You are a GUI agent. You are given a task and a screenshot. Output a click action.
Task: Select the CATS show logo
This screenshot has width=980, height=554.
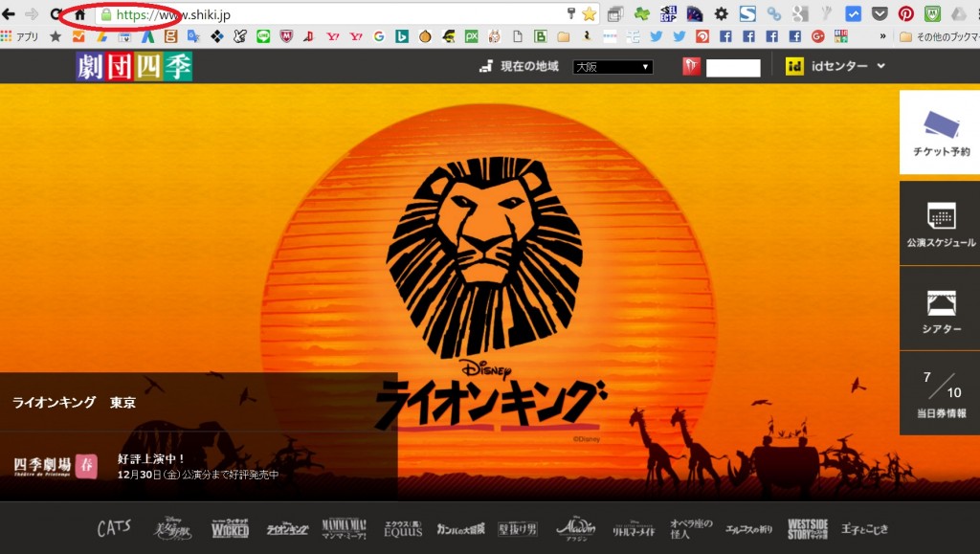pyautogui.click(x=114, y=528)
